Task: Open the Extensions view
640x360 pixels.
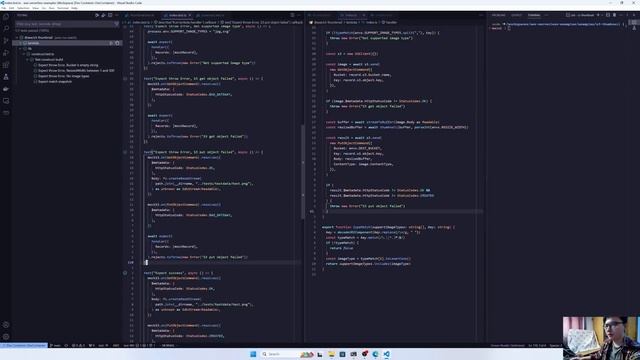Action: pos(6,65)
